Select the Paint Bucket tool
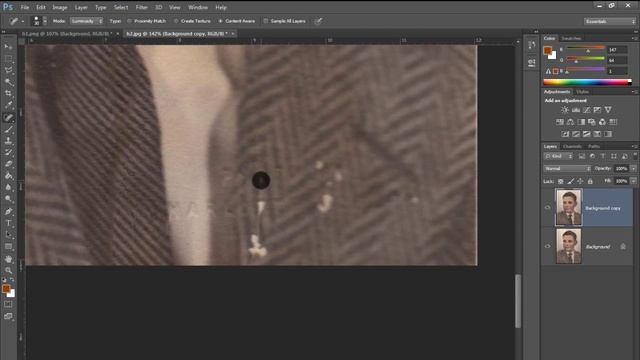Viewport: 640px width, 360px height. pyautogui.click(x=8, y=176)
